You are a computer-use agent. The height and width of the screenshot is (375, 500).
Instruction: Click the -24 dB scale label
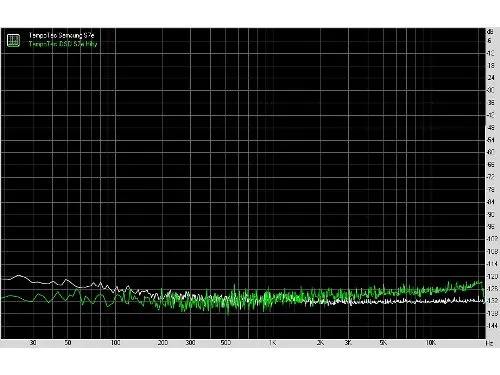coord(491,78)
